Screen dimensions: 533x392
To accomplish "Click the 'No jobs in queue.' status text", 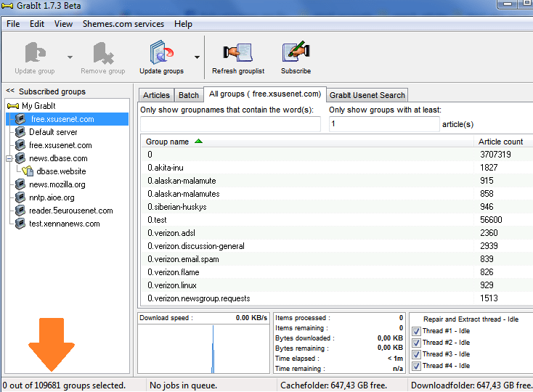I will [183, 385].
